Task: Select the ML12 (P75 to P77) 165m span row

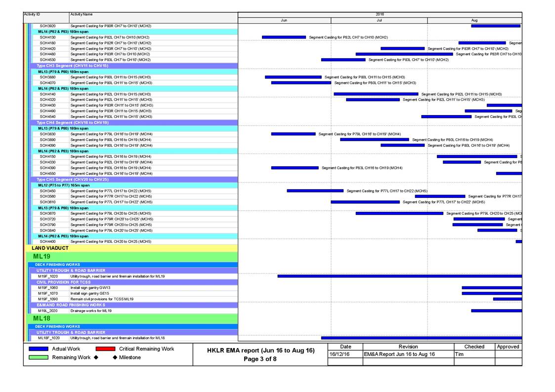Action: (x=135, y=185)
